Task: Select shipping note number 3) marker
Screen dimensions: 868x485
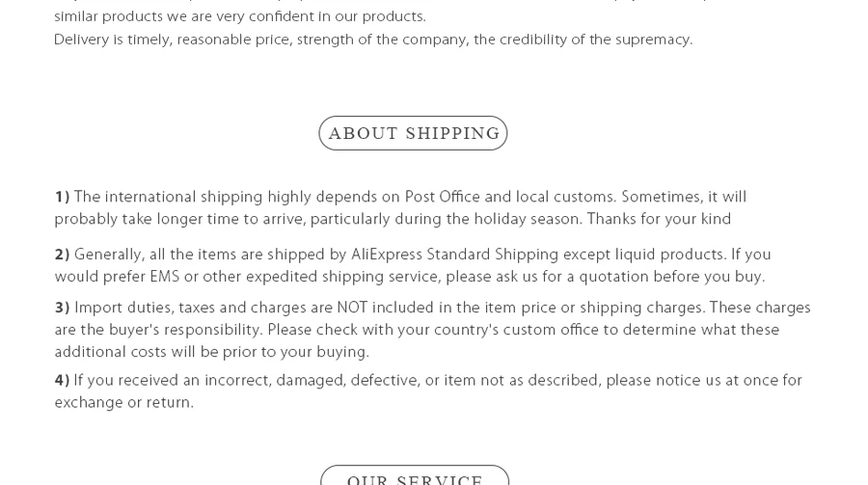Action: point(62,308)
